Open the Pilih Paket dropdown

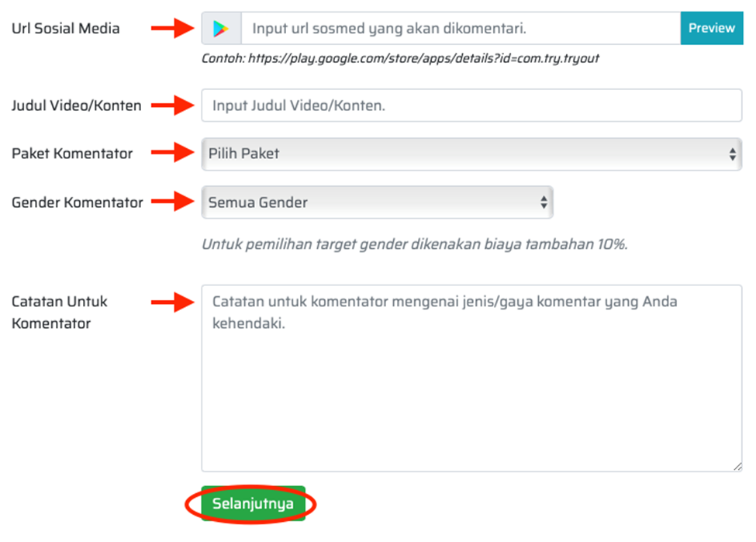click(x=471, y=154)
